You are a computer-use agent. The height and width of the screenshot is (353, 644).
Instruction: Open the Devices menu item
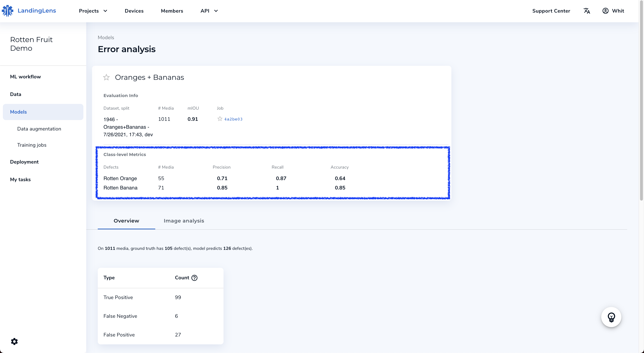point(134,11)
